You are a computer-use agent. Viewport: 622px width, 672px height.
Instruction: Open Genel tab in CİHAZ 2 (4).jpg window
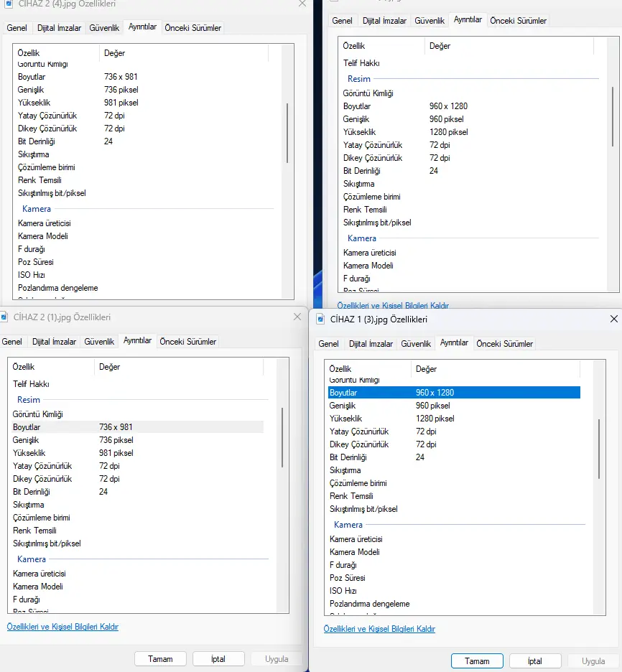tap(17, 28)
